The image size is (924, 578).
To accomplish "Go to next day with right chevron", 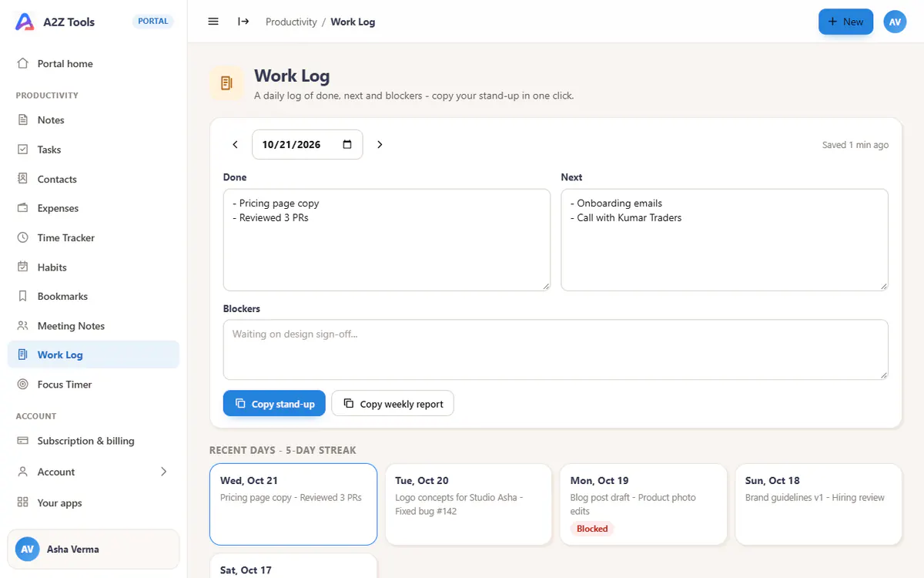I will pos(380,144).
